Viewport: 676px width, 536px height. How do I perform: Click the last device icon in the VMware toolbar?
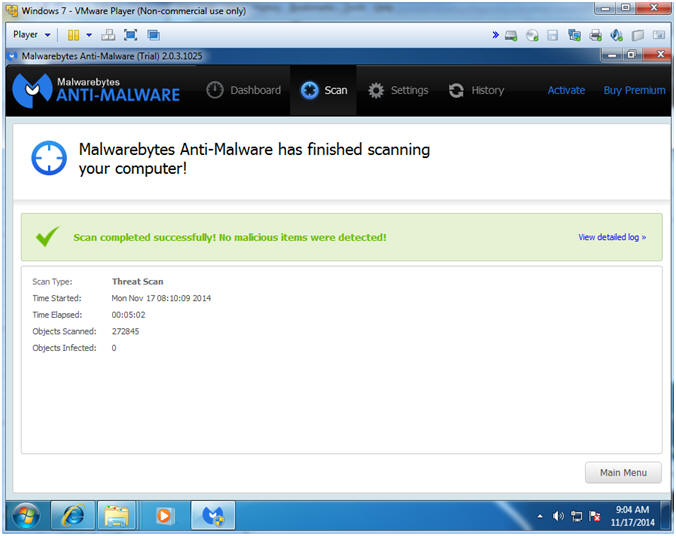tap(659, 35)
